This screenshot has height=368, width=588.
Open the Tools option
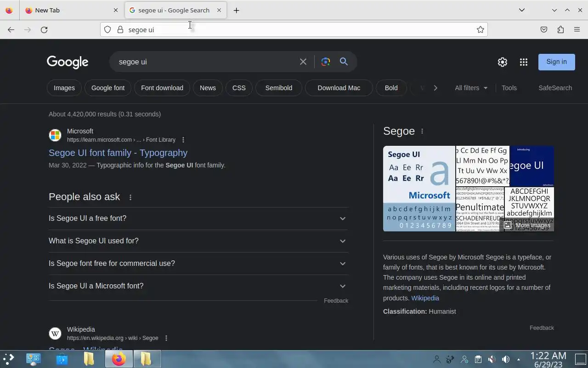point(509,88)
